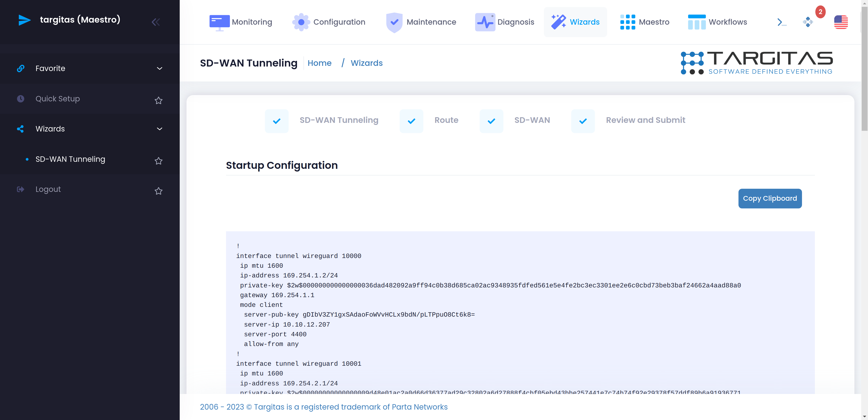This screenshot has width=868, height=420.
Task: Click the Diagnosis navigation icon
Action: (485, 21)
